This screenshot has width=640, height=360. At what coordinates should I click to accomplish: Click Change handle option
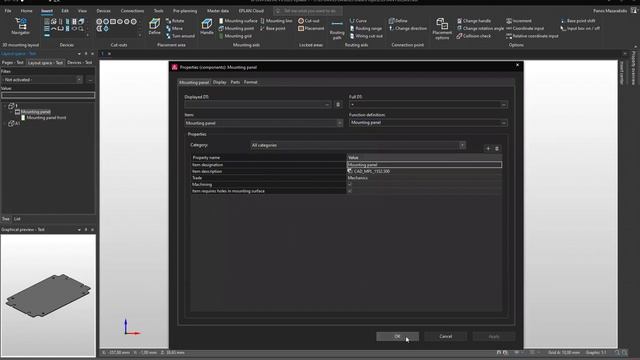474,20
